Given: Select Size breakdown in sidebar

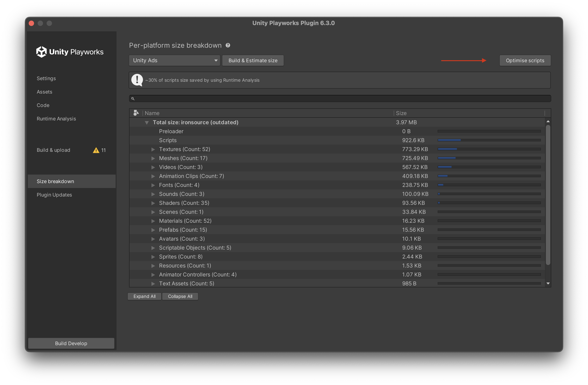Looking at the screenshot, I should 72,181.
